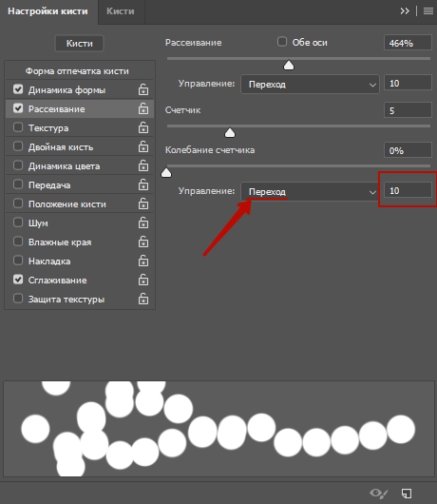437x504 pixels.
Task: Open the panel menu hamburger icon
Action: pyautogui.click(x=428, y=10)
